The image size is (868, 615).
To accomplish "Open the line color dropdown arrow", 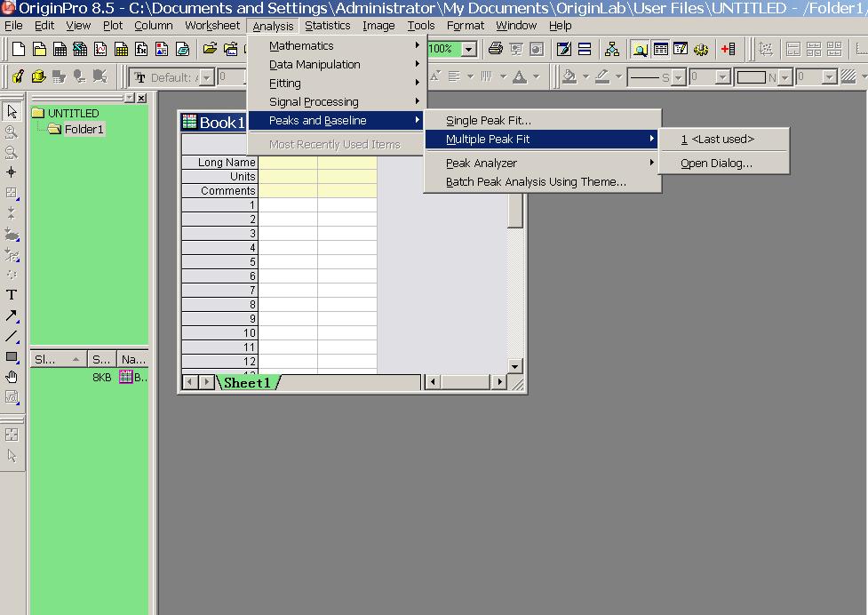I will point(619,77).
